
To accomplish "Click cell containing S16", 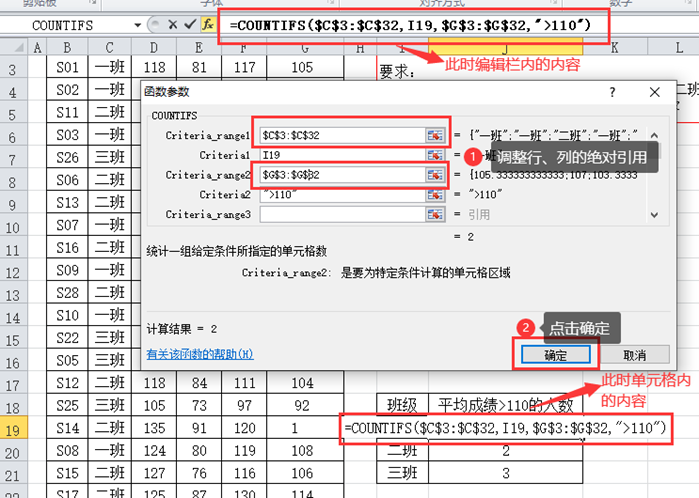I will [67, 247].
